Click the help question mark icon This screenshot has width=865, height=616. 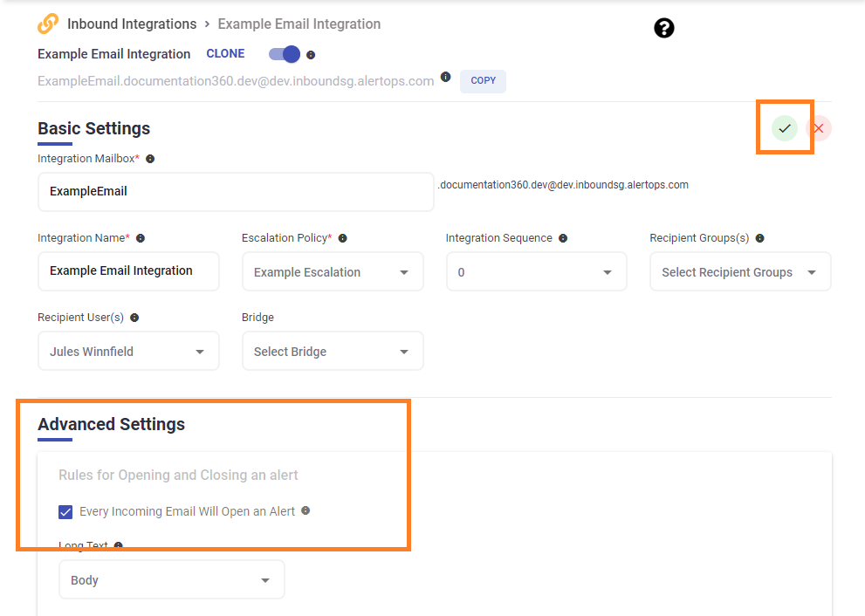coord(664,29)
